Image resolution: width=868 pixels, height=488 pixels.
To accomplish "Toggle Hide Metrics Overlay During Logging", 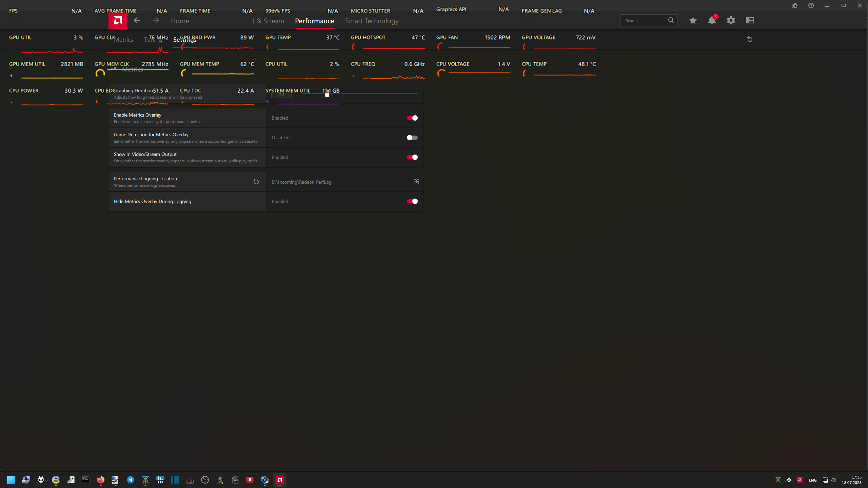I will click(412, 201).
